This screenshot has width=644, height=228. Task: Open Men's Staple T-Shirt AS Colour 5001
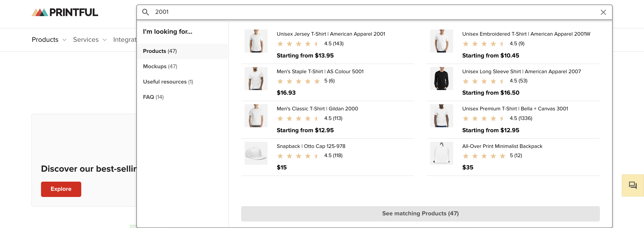point(320,71)
